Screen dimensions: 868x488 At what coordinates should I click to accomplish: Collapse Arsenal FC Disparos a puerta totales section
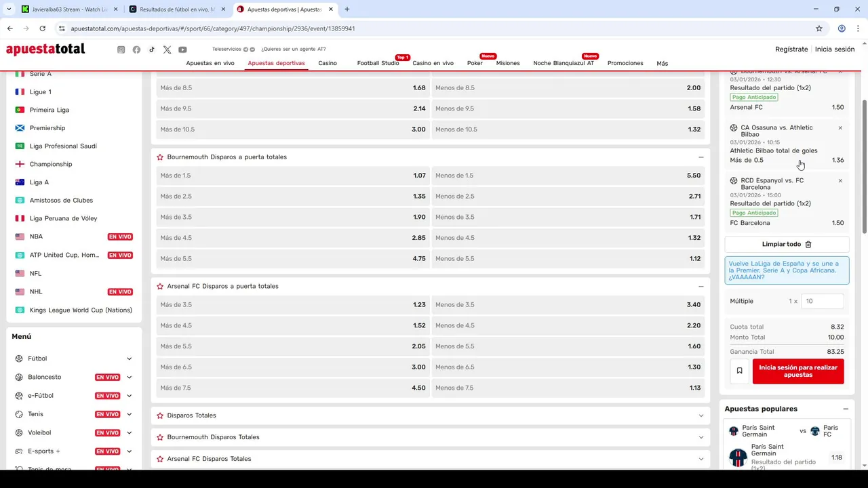pyautogui.click(x=701, y=286)
